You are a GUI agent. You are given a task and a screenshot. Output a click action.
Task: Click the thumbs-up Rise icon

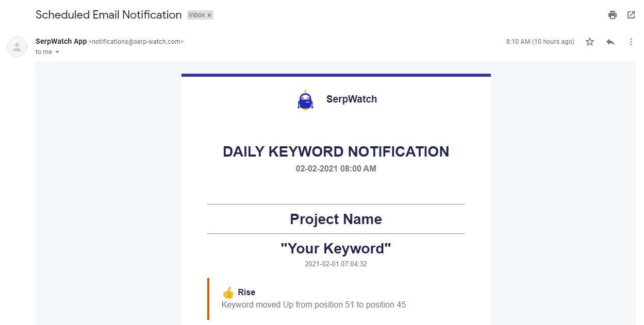coord(228,293)
